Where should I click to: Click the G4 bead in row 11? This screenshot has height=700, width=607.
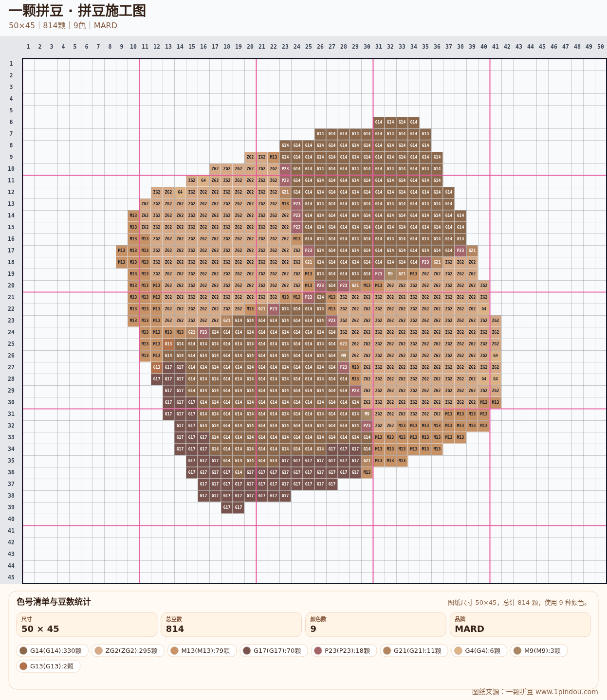point(203,180)
